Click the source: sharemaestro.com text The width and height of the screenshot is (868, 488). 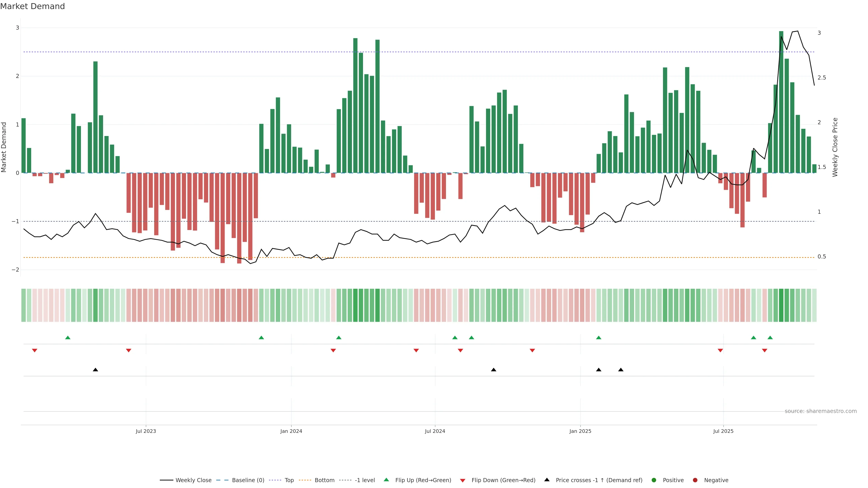[x=821, y=411]
